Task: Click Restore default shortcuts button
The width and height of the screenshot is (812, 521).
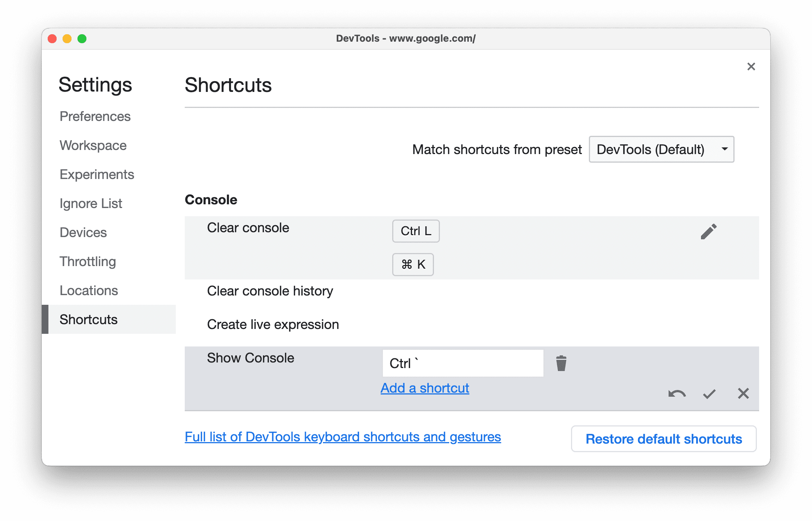Action: [x=663, y=439]
